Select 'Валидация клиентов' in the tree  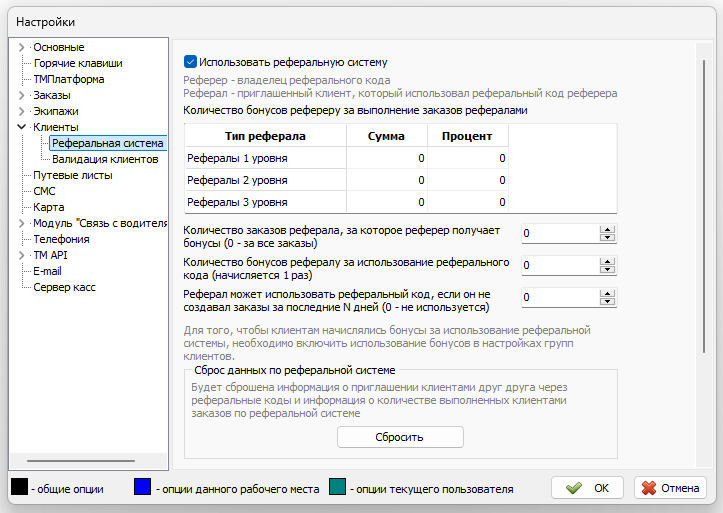point(105,159)
